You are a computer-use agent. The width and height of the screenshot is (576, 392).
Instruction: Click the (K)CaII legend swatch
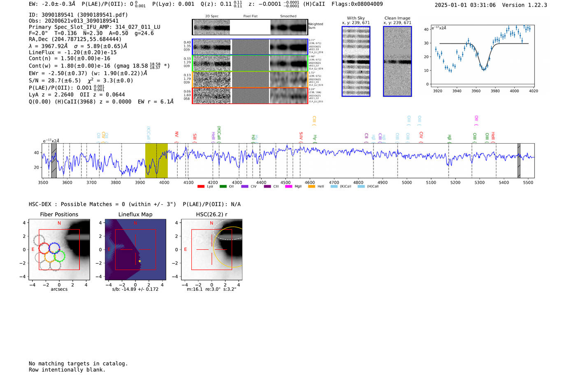pyautogui.click(x=334, y=187)
